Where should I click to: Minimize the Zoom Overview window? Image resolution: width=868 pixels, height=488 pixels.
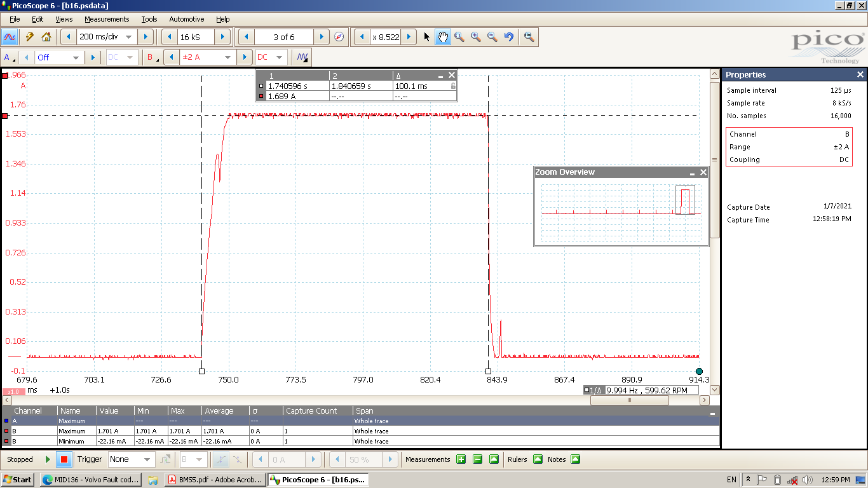pyautogui.click(x=693, y=172)
